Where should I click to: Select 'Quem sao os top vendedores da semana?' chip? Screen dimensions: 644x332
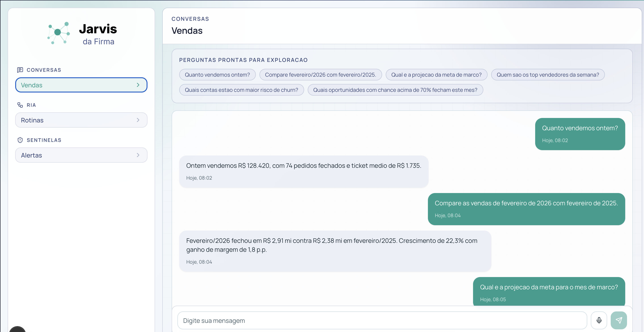[x=547, y=74]
